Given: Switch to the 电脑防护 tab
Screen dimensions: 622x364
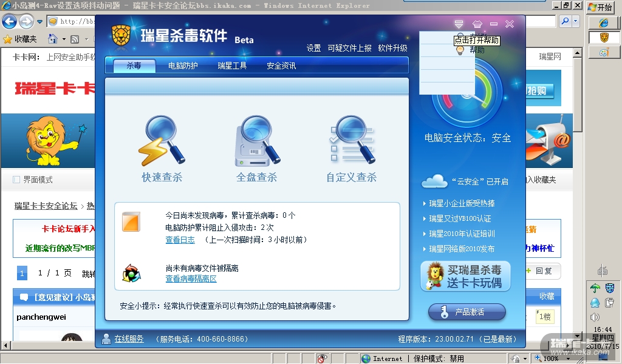Looking at the screenshot, I should [x=183, y=66].
